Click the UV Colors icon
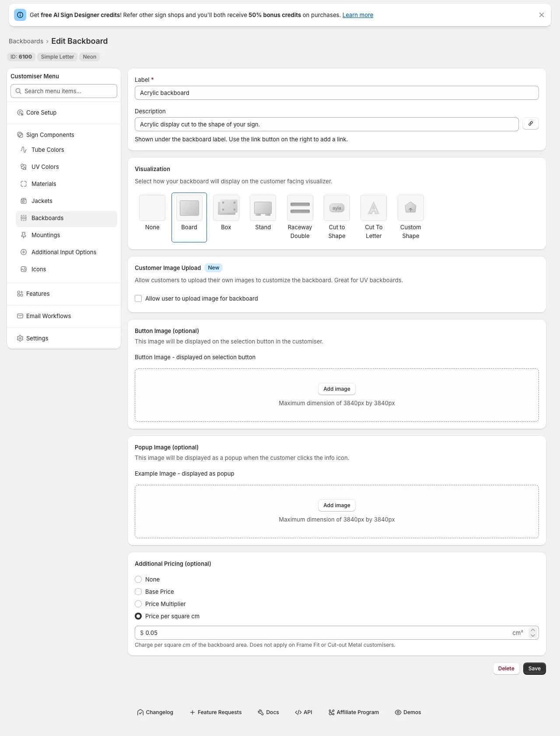 [x=24, y=167]
